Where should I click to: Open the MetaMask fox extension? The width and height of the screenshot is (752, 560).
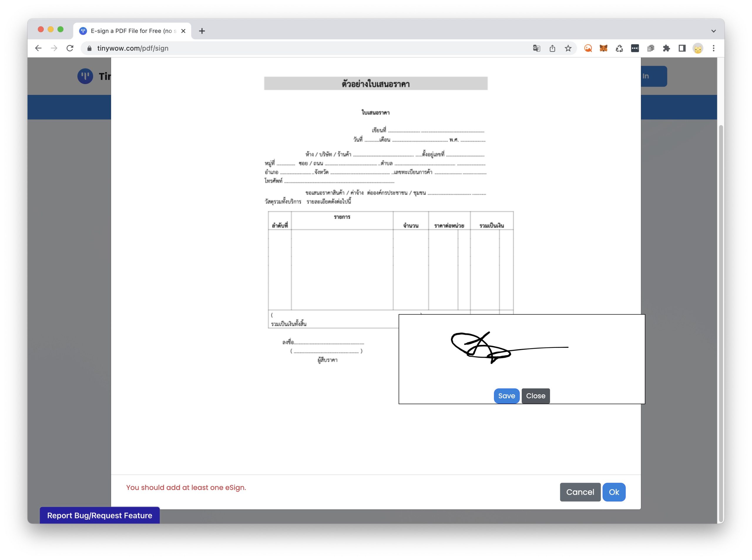604,48
